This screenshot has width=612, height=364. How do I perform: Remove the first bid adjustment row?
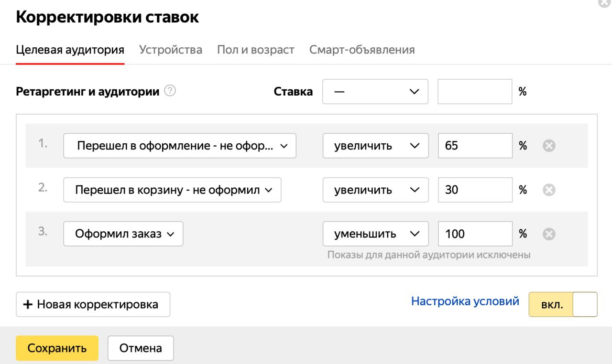coord(549,146)
